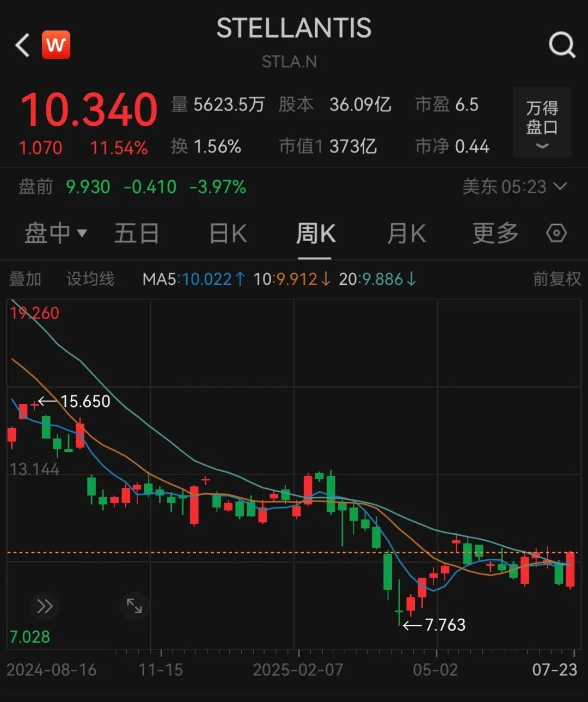Image resolution: width=588 pixels, height=702 pixels.
Task: Switch to the 月K monthly chart tab
Action: pyautogui.click(x=406, y=233)
